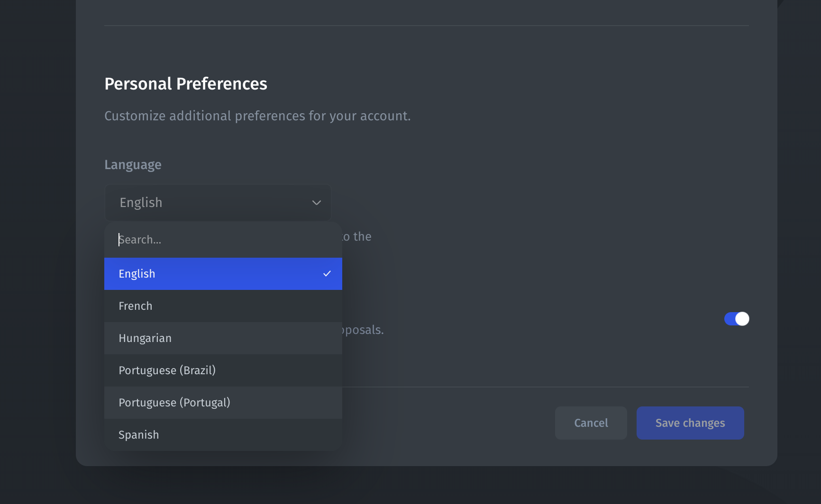
Task: Click the selected English text in Language box
Action: tap(141, 203)
